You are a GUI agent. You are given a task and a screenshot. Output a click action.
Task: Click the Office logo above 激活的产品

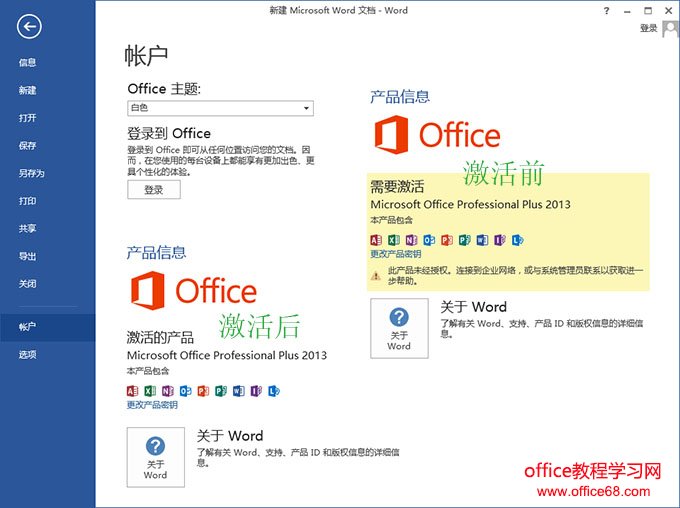(x=193, y=291)
